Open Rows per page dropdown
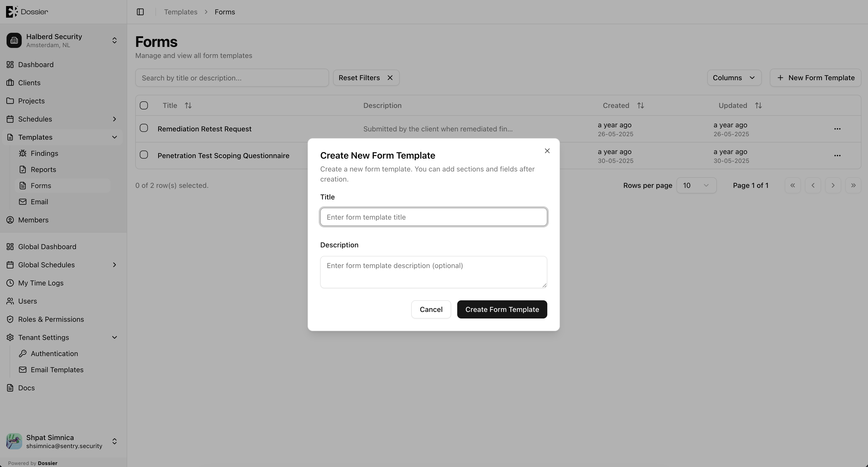 [696, 186]
